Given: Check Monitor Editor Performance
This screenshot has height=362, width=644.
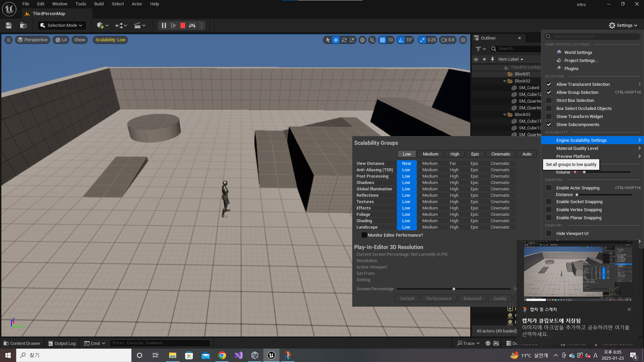Looking at the screenshot, I should 364,235.
